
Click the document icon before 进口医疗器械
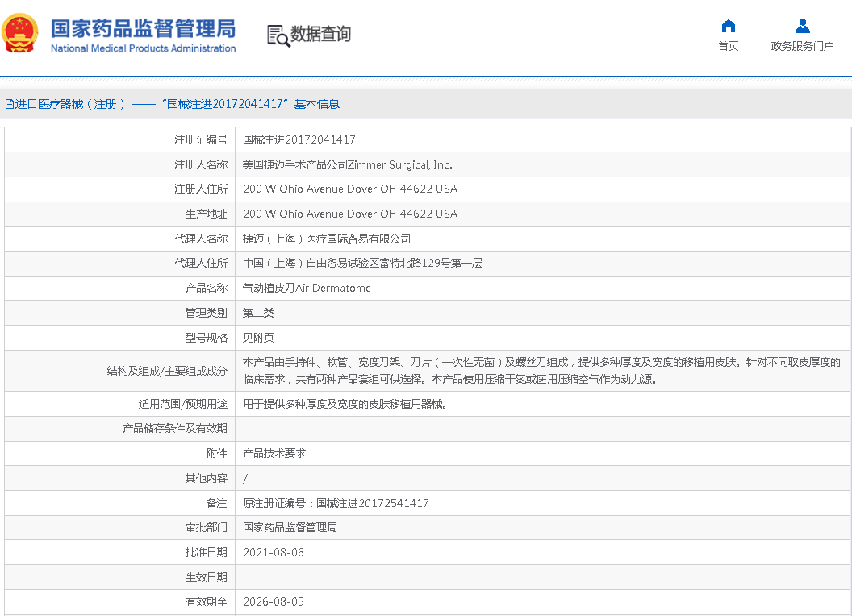9,104
